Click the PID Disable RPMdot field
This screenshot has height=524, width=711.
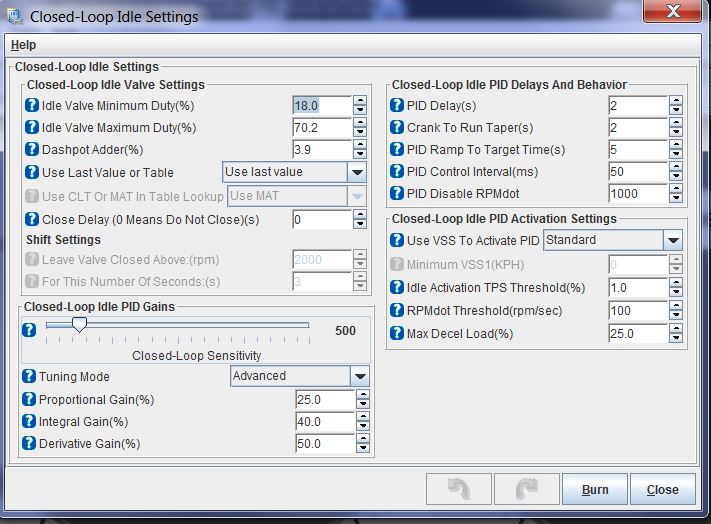[x=638, y=194]
